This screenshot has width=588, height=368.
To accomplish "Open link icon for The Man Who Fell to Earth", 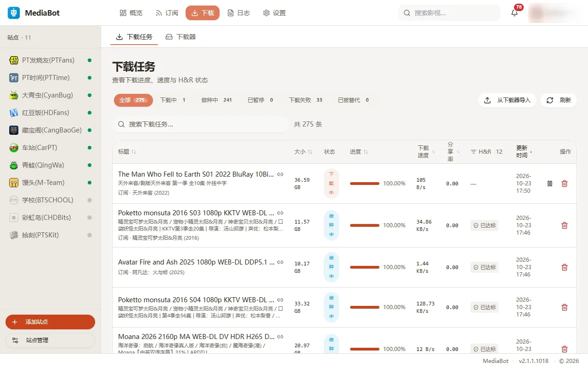I will click(280, 174).
